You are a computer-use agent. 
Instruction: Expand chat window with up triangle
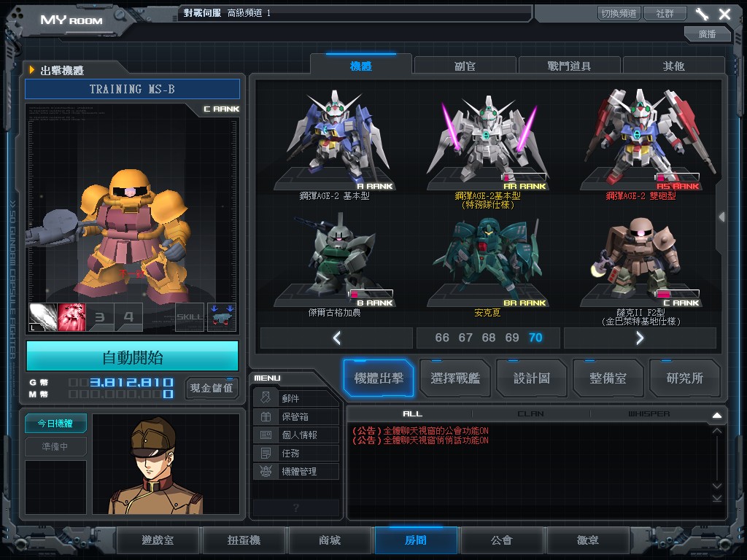pyautogui.click(x=717, y=415)
